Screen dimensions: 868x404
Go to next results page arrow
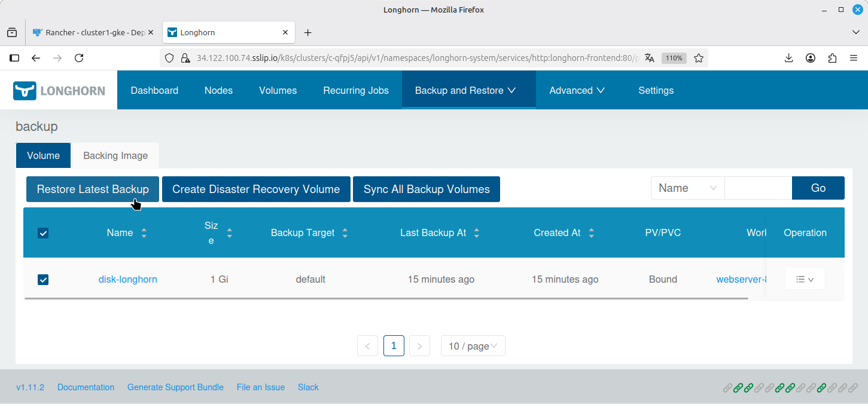click(419, 346)
